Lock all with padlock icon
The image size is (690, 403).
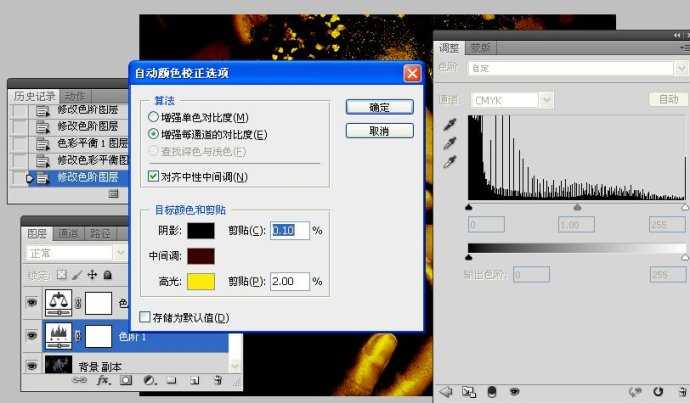click(x=107, y=275)
